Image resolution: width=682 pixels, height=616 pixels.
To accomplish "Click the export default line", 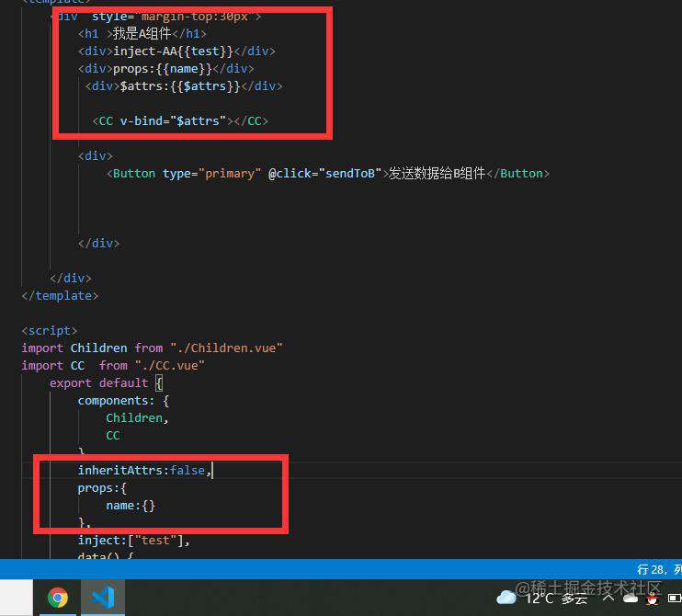I will pos(106,383).
